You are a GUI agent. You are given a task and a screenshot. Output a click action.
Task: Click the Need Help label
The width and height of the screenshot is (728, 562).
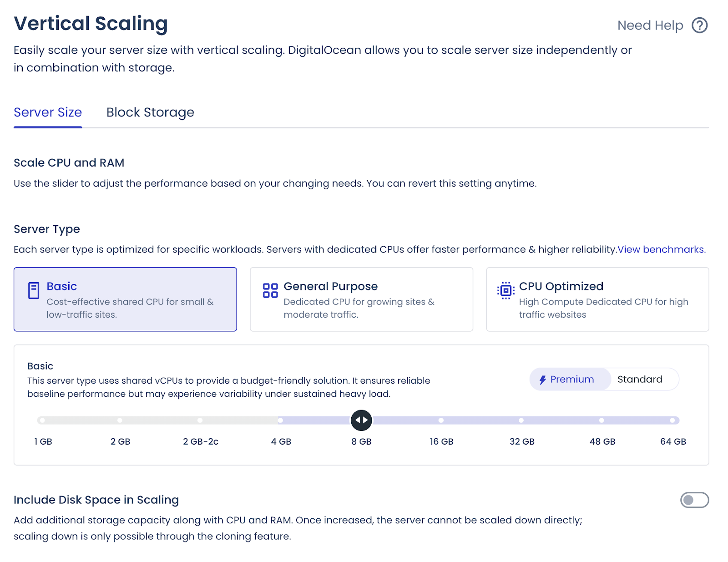pyautogui.click(x=650, y=25)
